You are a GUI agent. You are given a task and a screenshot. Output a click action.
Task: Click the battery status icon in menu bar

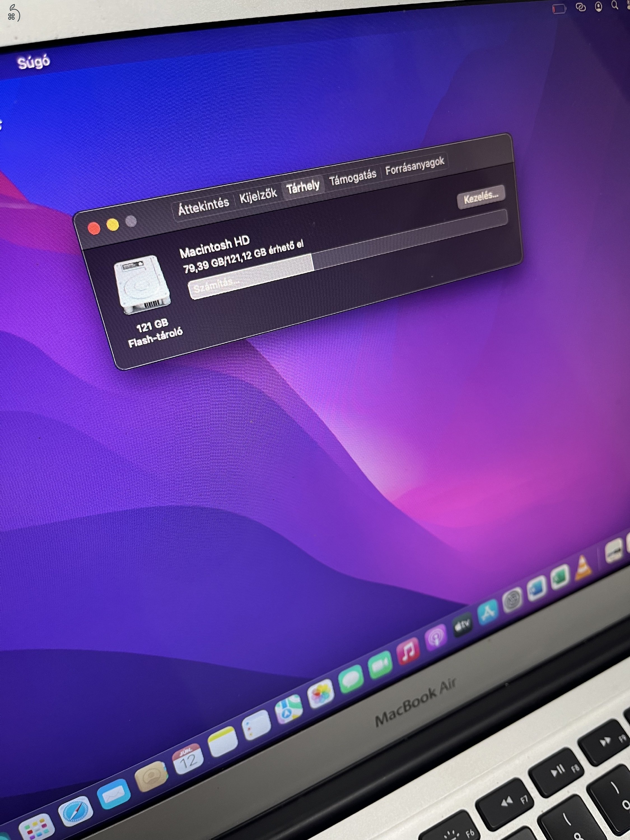coord(559,8)
